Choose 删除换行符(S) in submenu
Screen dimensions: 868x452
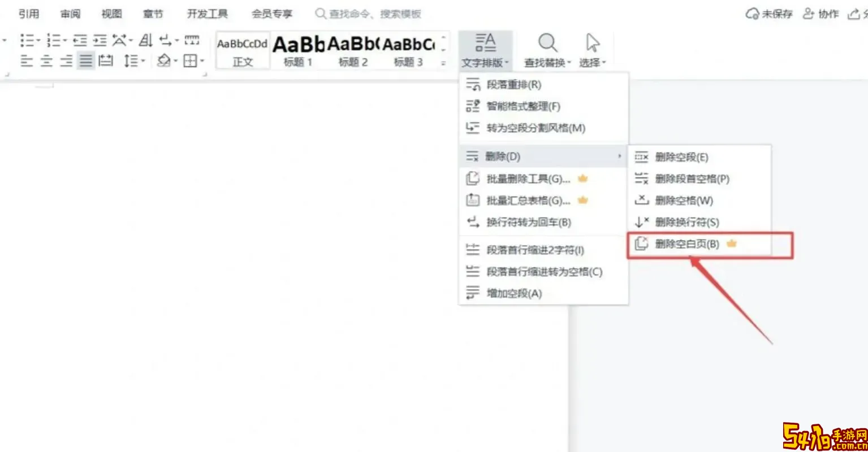click(x=700, y=222)
